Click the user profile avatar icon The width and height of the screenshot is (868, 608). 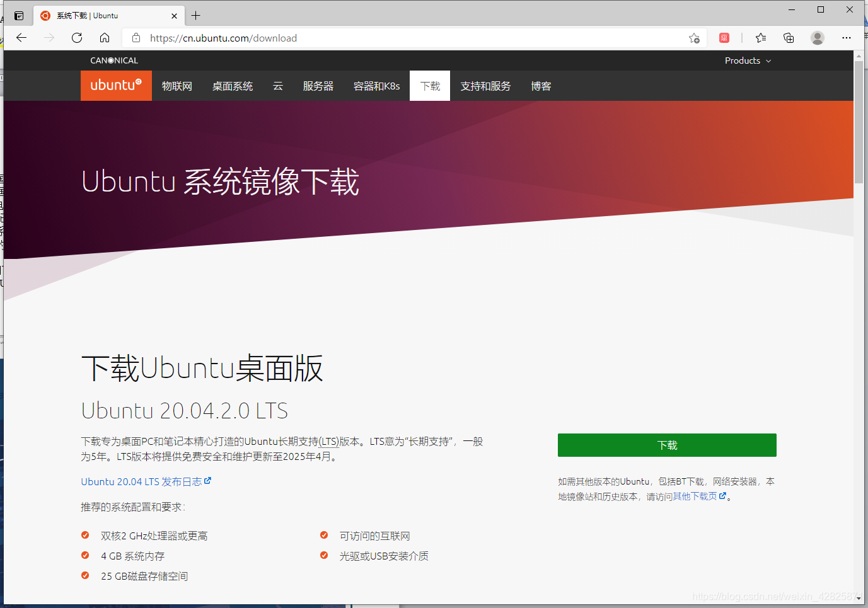pos(818,38)
